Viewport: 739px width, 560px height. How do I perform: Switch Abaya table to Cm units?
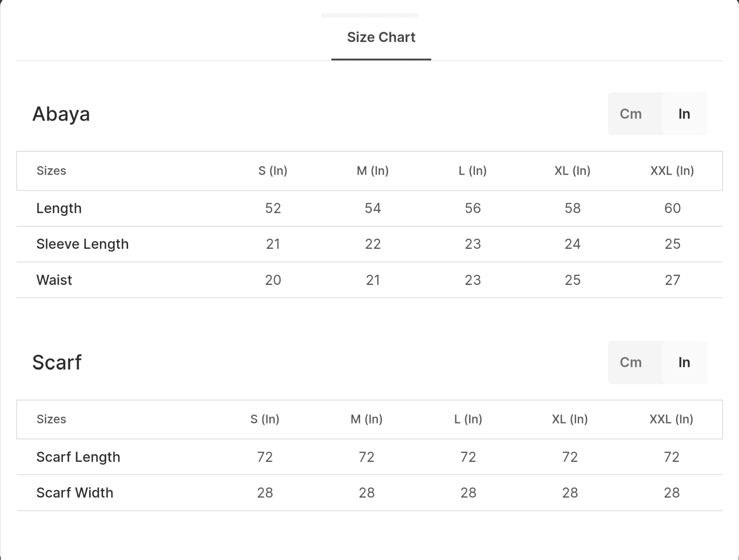(630, 114)
